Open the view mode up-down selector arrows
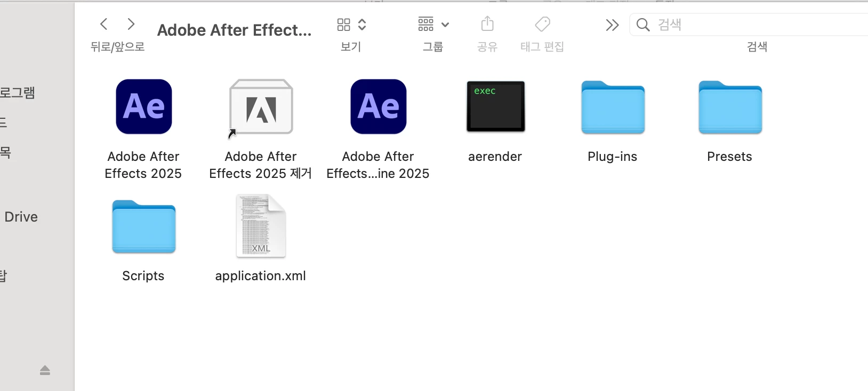Image resolution: width=868 pixels, height=391 pixels. pyautogui.click(x=362, y=25)
